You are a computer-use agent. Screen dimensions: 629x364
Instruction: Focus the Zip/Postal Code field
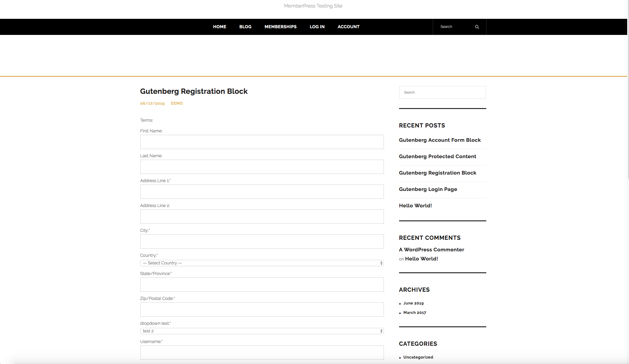tap(262, 309)
